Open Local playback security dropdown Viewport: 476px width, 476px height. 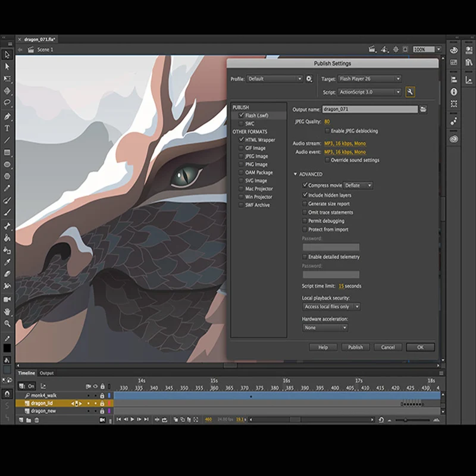pos(331,306)
